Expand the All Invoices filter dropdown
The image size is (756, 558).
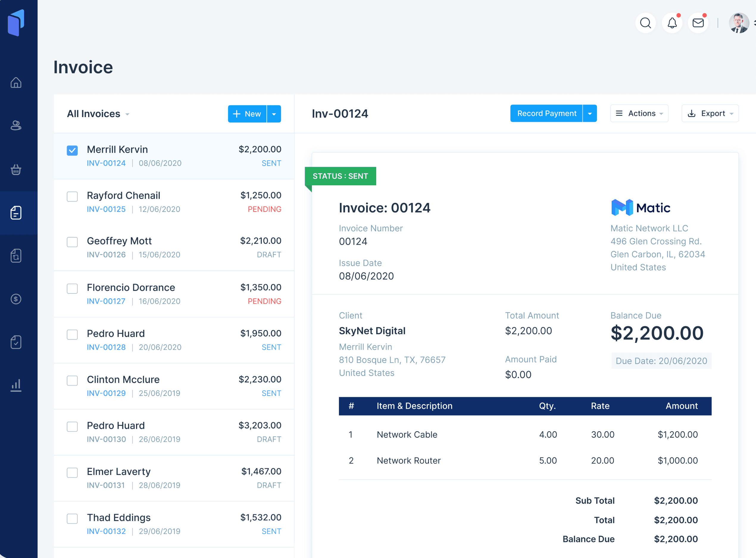coord(98,114)
